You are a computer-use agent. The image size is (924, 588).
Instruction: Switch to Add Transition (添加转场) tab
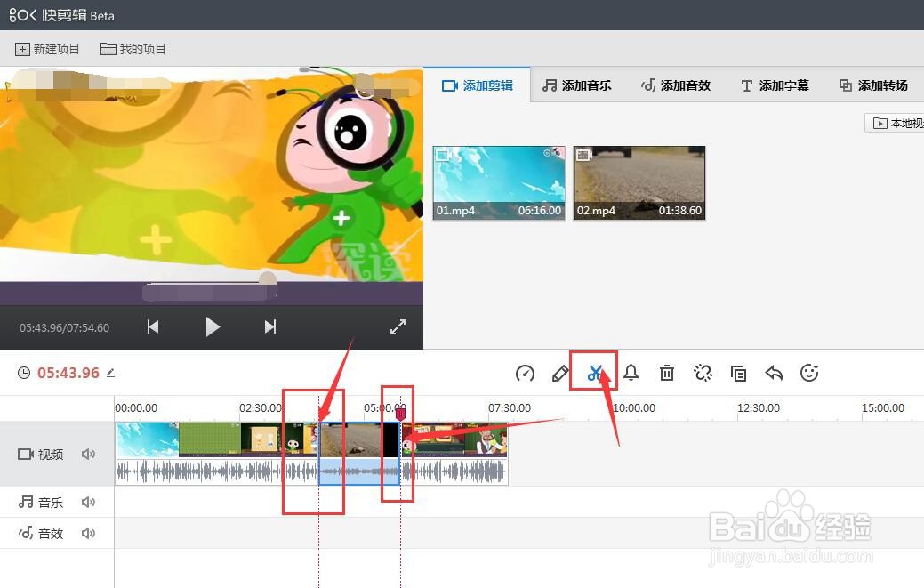tap(873, 85)
